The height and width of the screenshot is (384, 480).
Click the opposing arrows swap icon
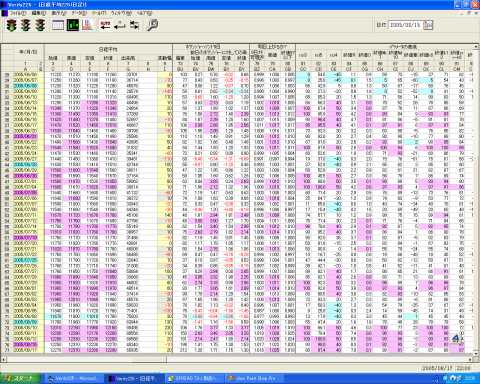pos(135,25)
